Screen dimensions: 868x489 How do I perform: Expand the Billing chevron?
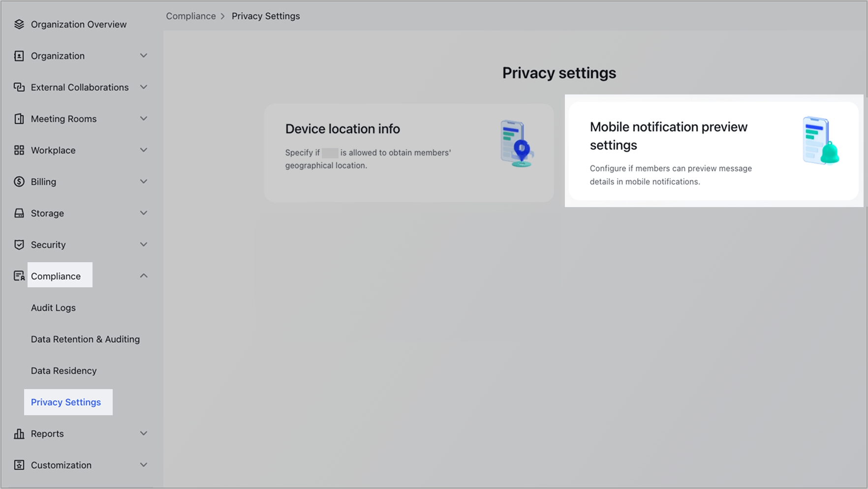pos(144,182)
